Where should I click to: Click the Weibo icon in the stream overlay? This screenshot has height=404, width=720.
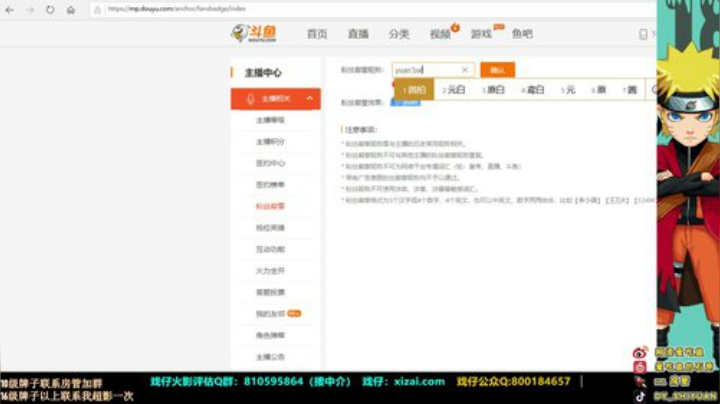(640, 352)
